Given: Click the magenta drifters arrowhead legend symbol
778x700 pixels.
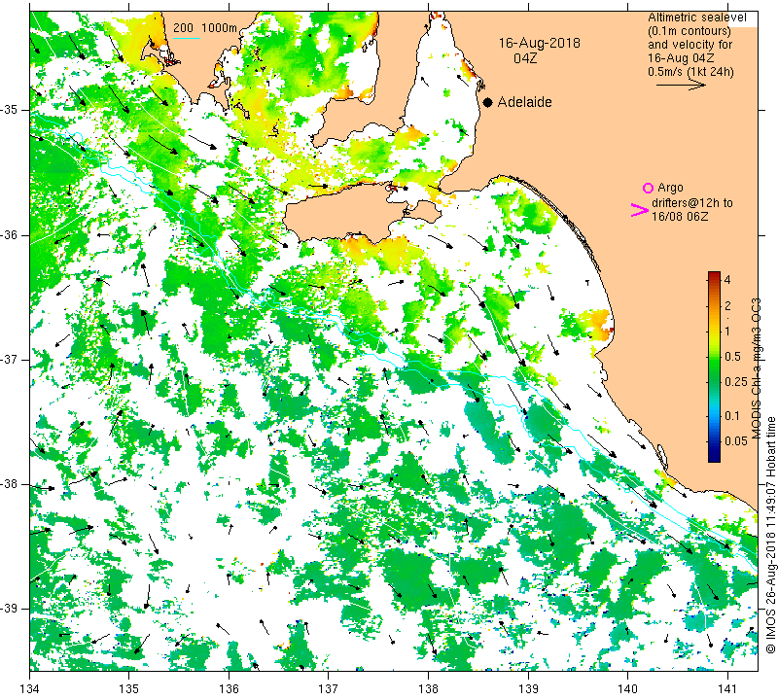Looking at the screenshot, I should (640, 210).
